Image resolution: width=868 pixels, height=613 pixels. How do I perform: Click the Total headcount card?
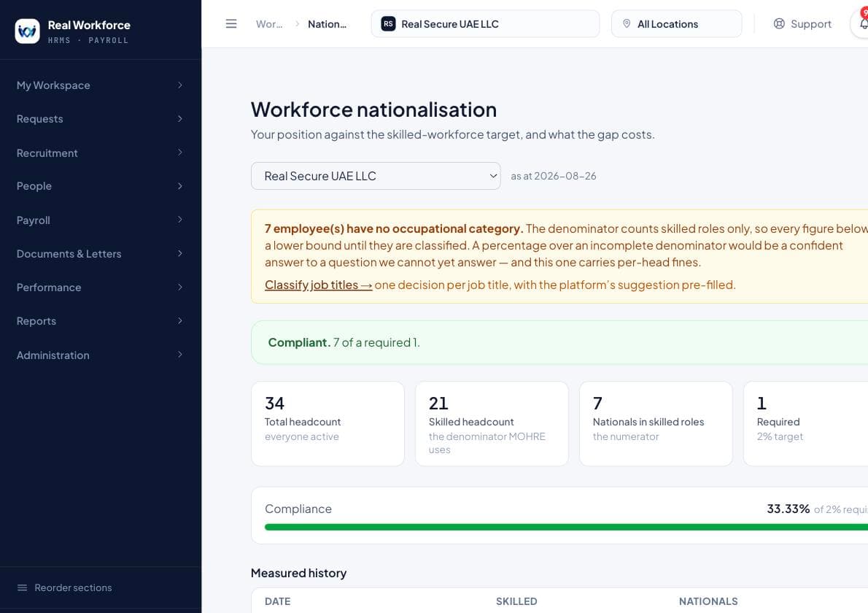(328, 423)
